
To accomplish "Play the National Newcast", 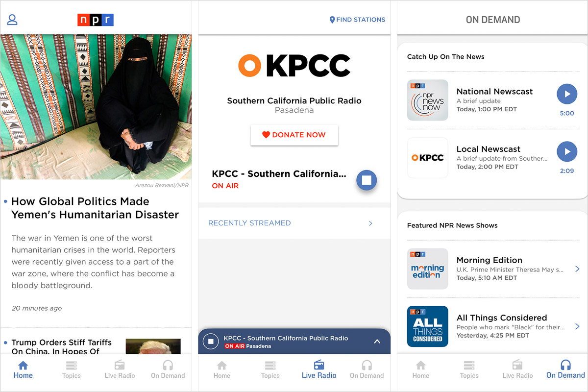I will pyautogui.click(x=567, y=94).
